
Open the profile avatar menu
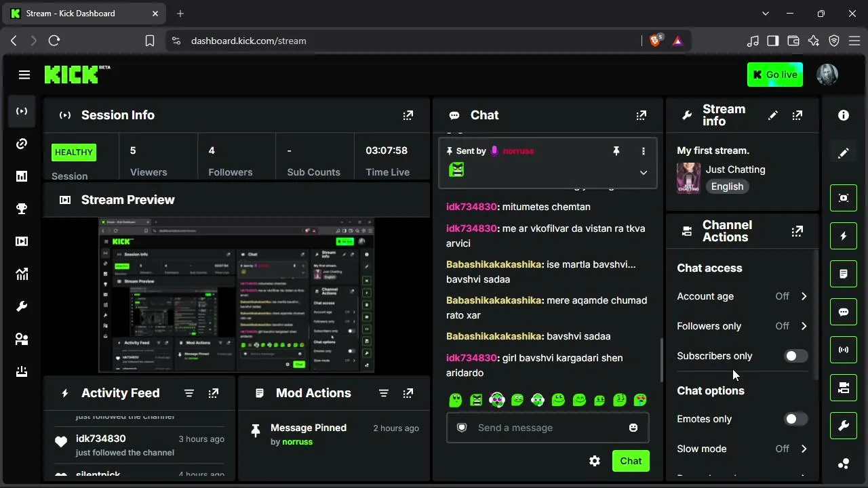tap(827, 75)
